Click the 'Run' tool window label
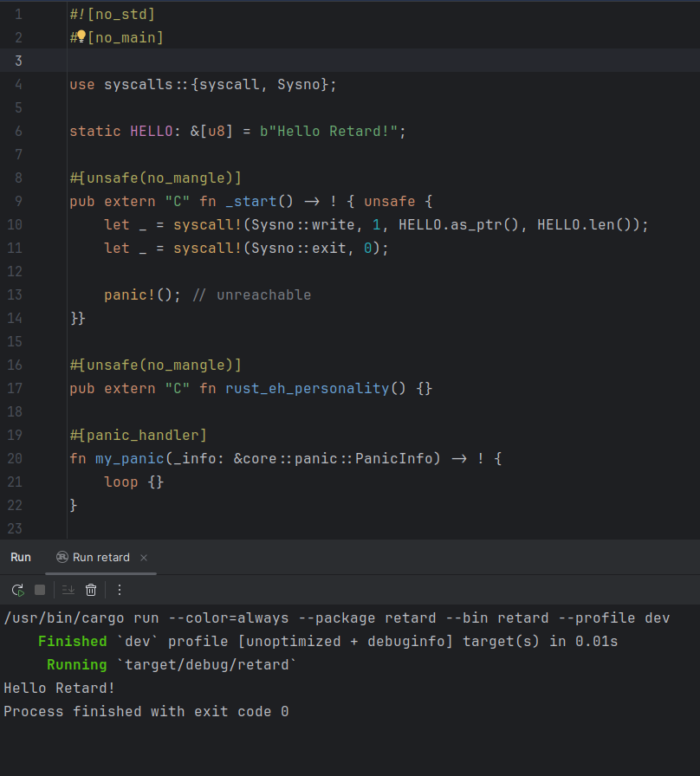700x776 pixels. click(21, 558)
